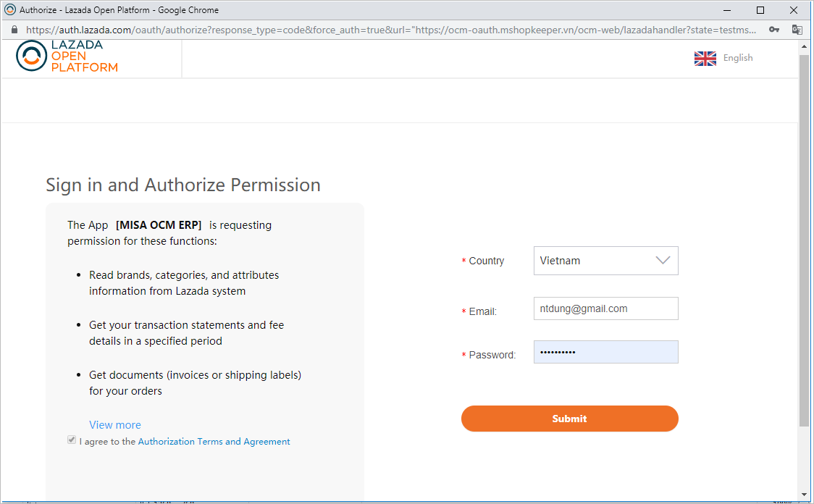Click the Lazada Open Platform logo
Viewport: 814px width, 504px height.
point(67,56)
